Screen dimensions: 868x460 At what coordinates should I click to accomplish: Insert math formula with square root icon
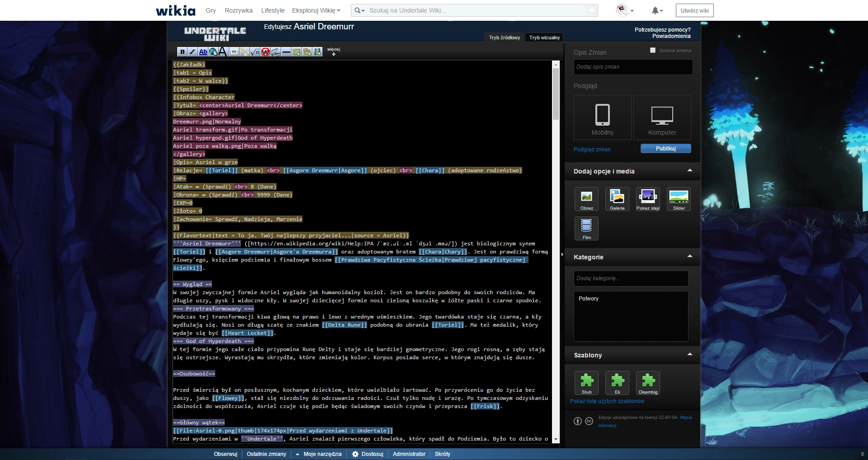255,52
